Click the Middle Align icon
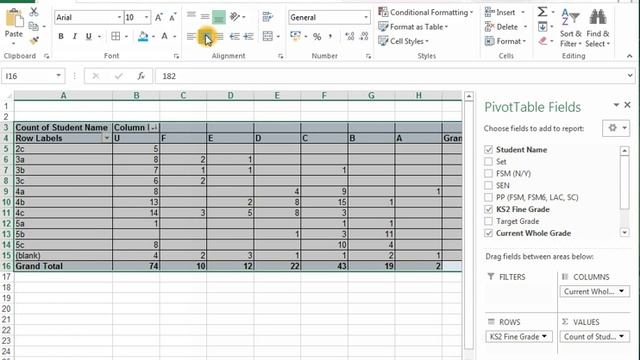Screen dimensions: 640x360 point(205,16)
